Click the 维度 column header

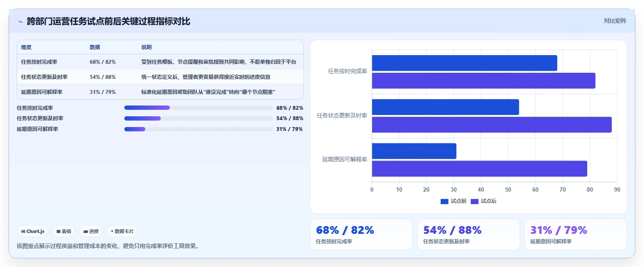point(26,47)
